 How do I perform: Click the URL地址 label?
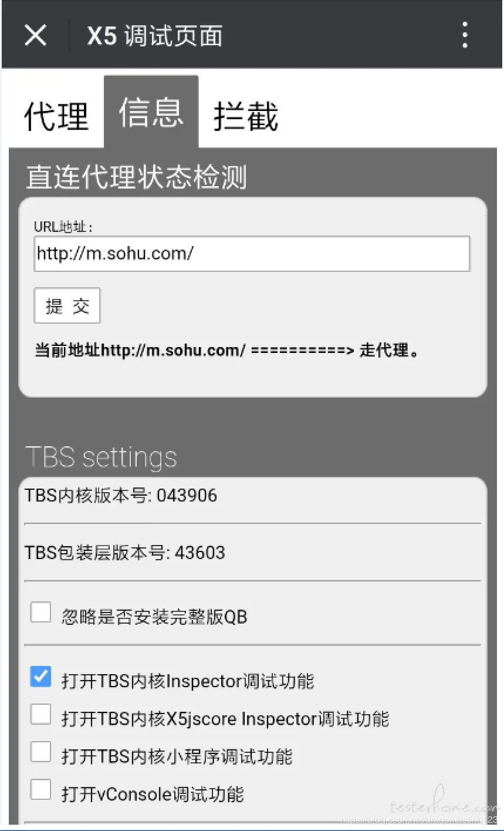click(x=63, y=227)
